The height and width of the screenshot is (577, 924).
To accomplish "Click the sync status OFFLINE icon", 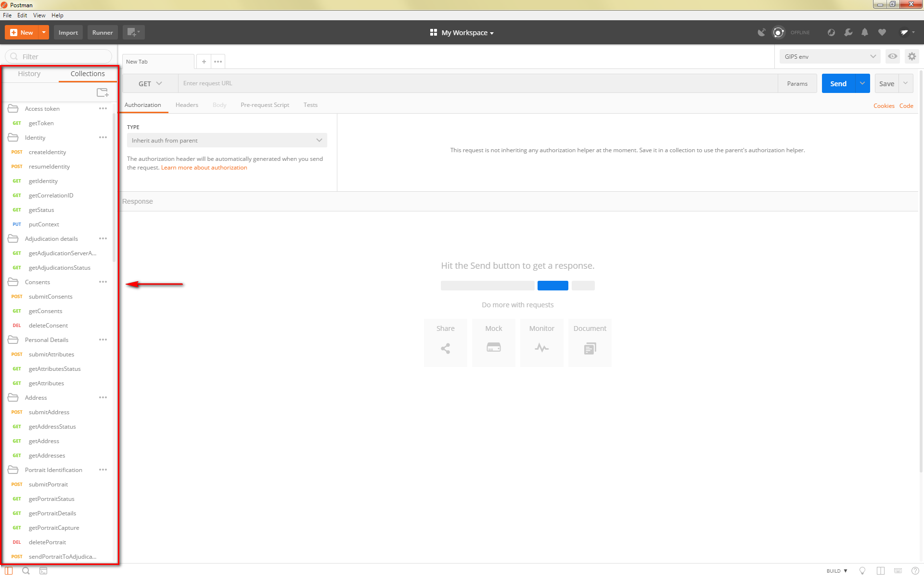I will click(778, 32).
